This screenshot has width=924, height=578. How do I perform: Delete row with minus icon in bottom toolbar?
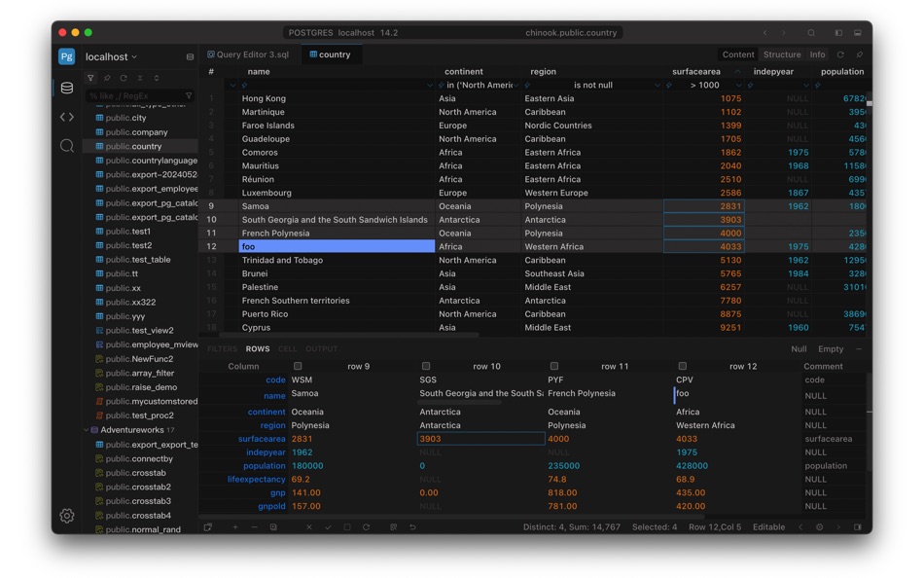[x=254, y=526]
